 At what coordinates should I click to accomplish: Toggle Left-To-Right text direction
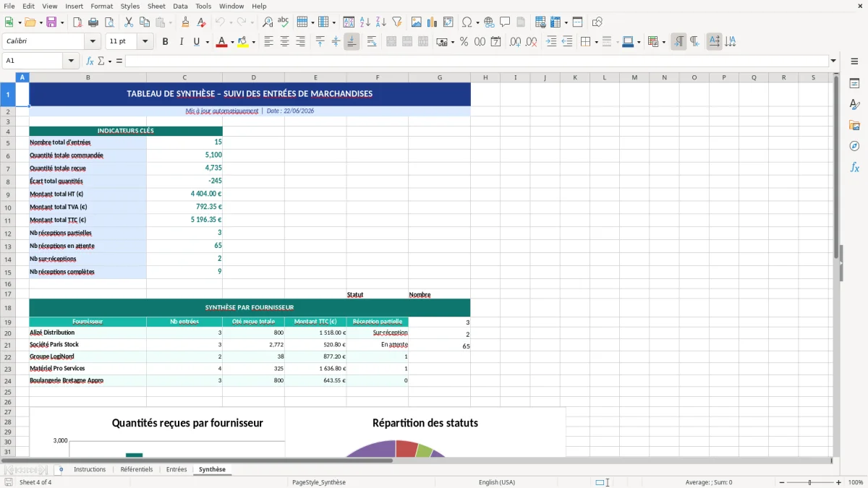(x=678, y=42)
